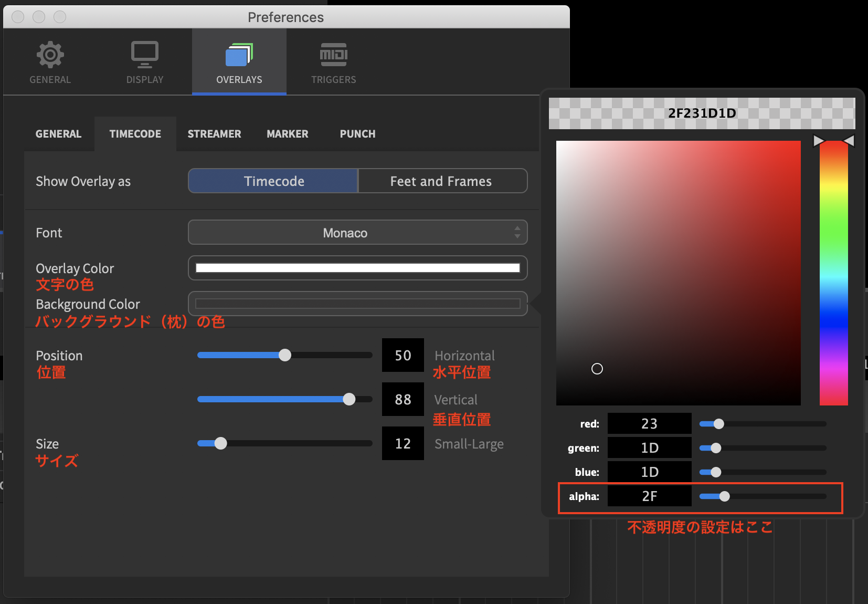Show overlay as Feet and Frames

coord(442,181)
